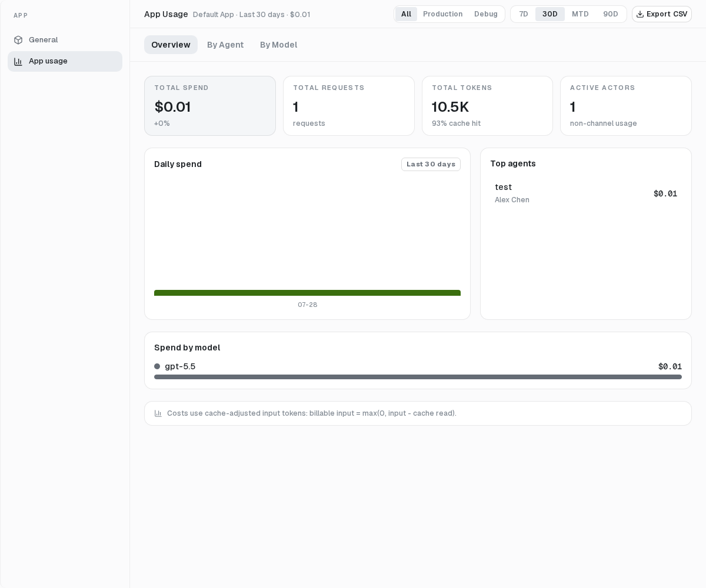The height and width of the screenshot is (588, 706).
Task: Open the test agent row
Action: pyautogui.click(x=586, y=193)
